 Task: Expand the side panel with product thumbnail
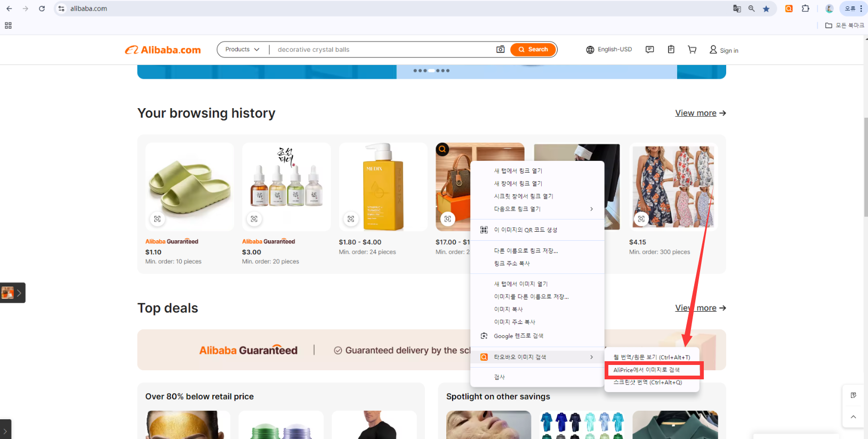[13, 292]
